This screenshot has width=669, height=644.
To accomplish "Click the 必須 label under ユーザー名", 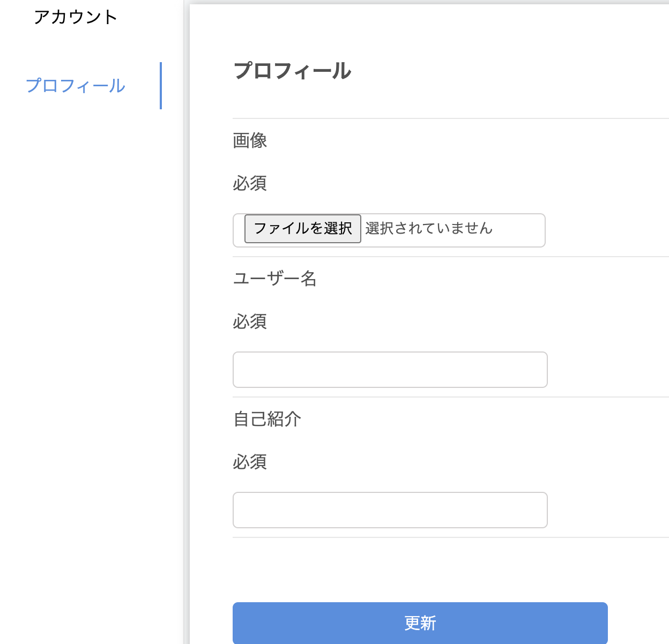I will [x=249, y=322].
